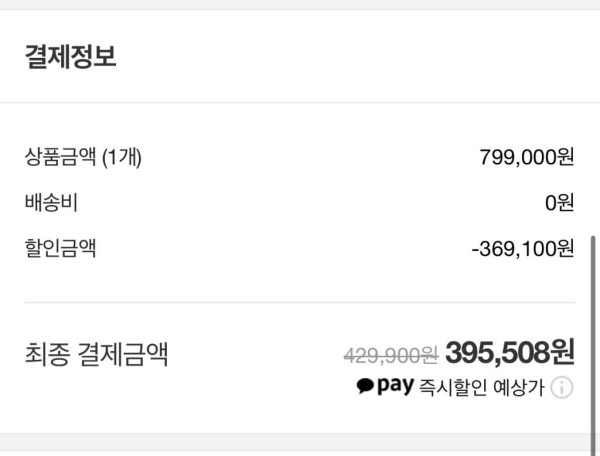Click the 상품금액 (1개) label
This screenshot has width=600, height=456.
pos(83,157)
